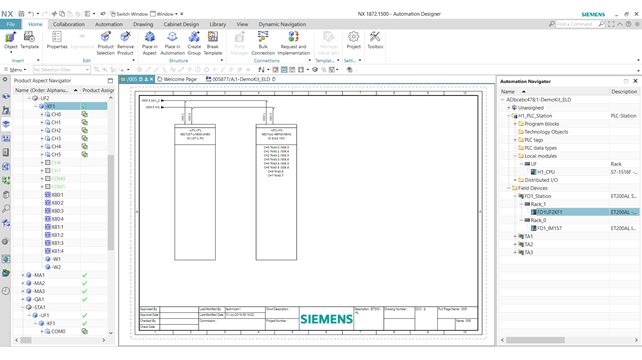642x360 pixels.
Task: Switch to the Automation ribbon tab
Action: point(109,24)
